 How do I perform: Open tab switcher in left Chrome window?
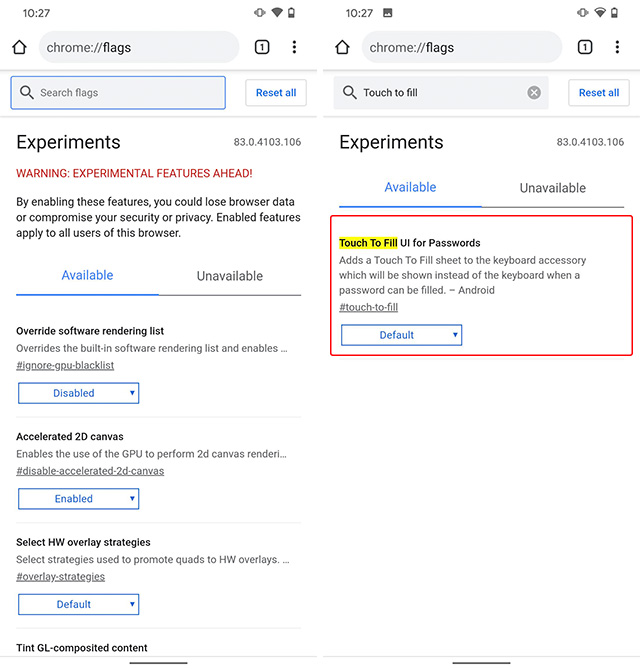(x=262, y=47)
